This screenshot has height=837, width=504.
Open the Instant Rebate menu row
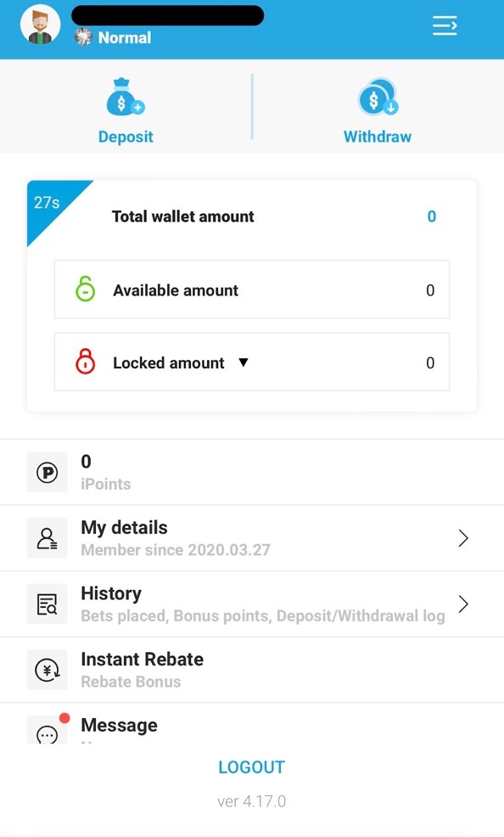coord(252,669)
